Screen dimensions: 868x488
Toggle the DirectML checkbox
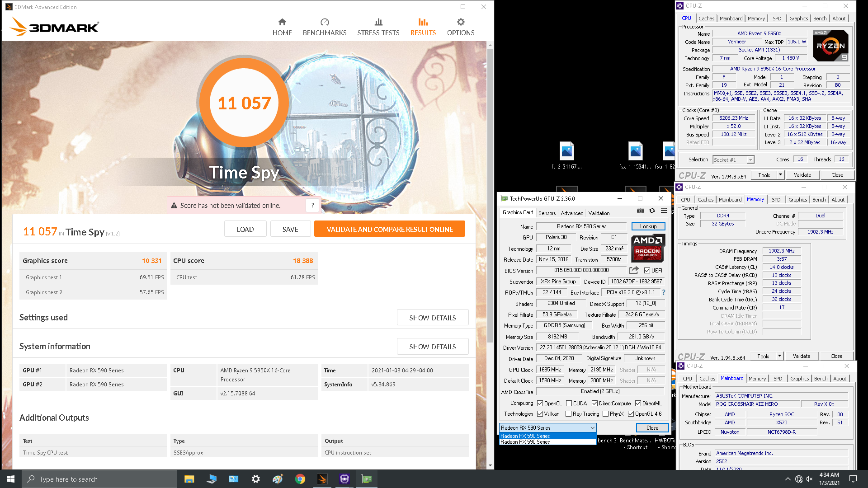click(x=638, y=403)
